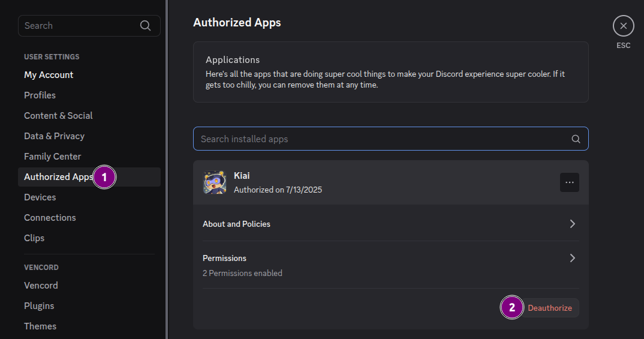Screen dimensions: 644x339
Task: Expand the Permissions chevron arrow
Action: pyautogui.click(x=572, y=258)
